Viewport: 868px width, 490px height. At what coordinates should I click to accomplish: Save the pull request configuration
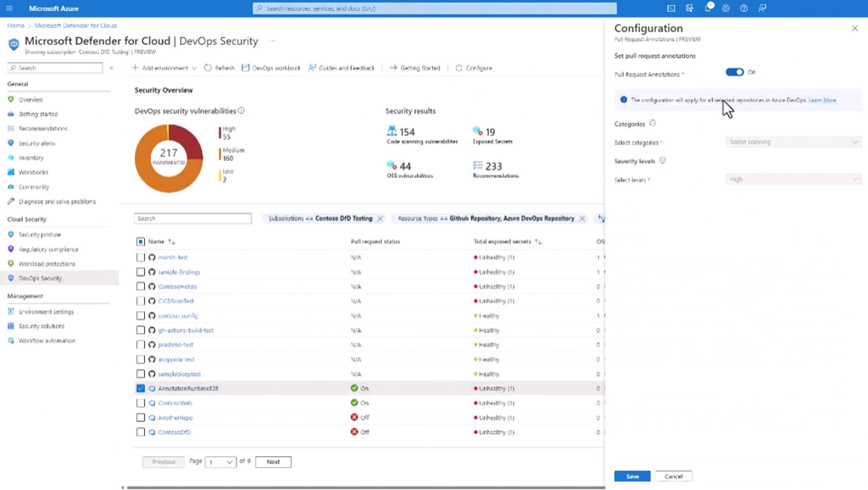coord(632,476)
